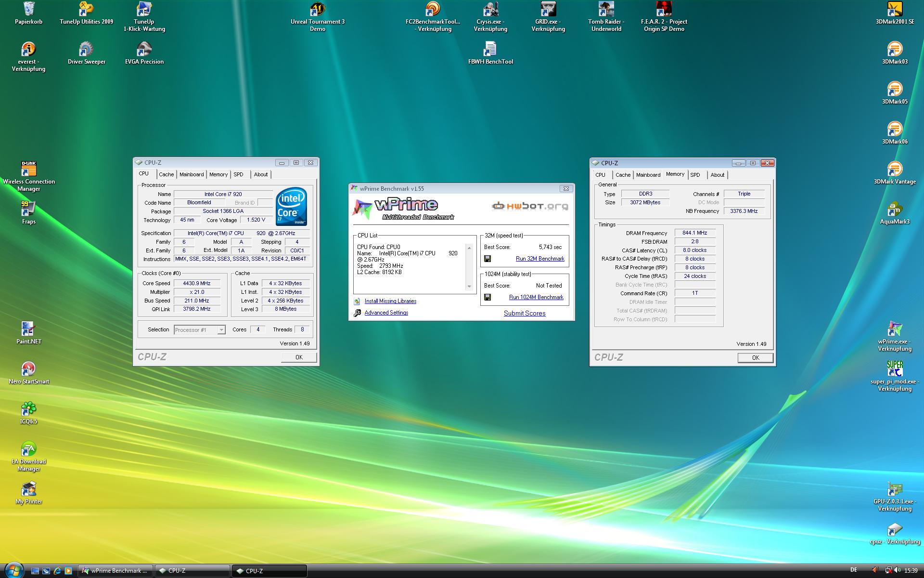The image size is (924, 578).
Task: Open FC2BenchmarkTool shortcut icon
Action: coord(433,16)
